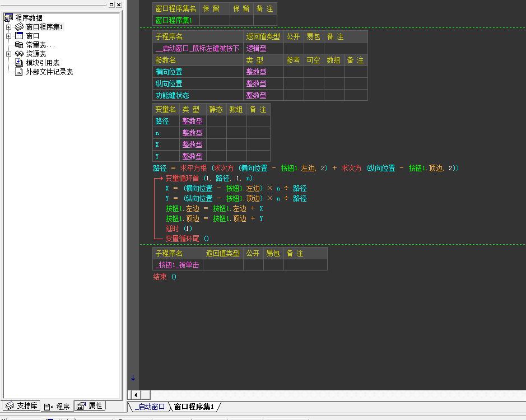Click the 功能键状态 parameter name

point(198,95)
